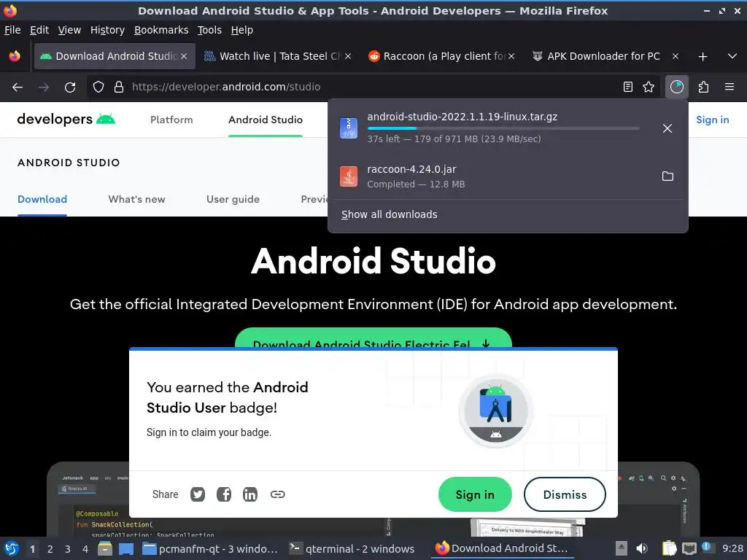The height and width of the screenshot is (560, 747).
Task: Click Android Studio User badge image
Action: coord(495,411)
